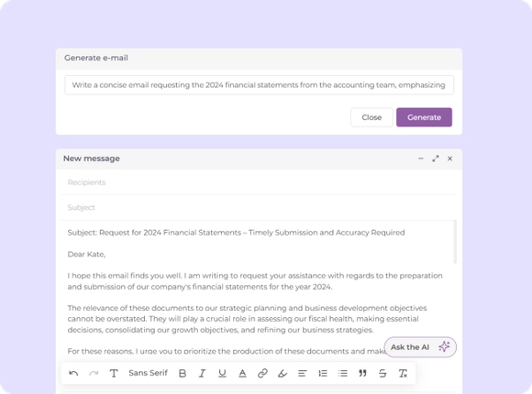Toggle underline formatting

point(222,373)
